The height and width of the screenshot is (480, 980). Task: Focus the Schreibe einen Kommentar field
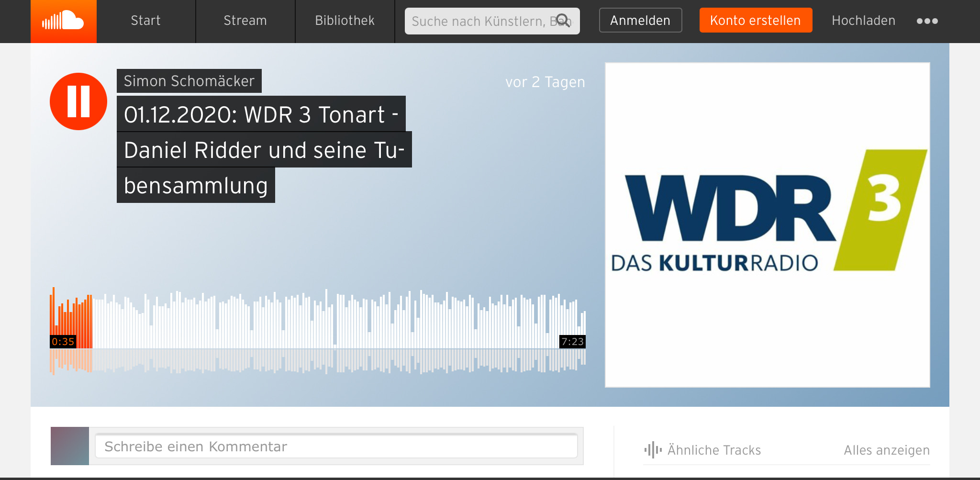[336, 447]
